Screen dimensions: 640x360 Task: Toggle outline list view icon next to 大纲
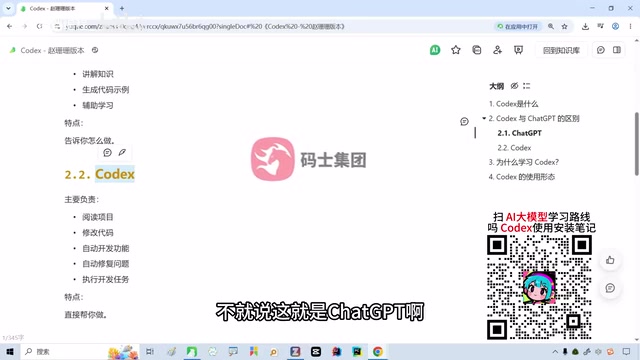[x=527, y=86]
